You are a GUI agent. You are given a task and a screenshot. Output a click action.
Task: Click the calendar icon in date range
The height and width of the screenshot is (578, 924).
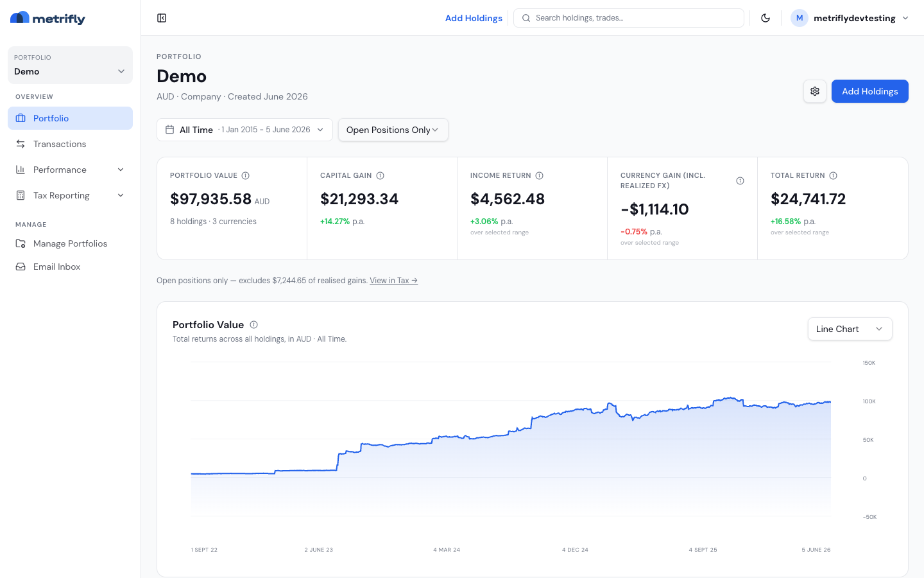[x=169, y=130]
